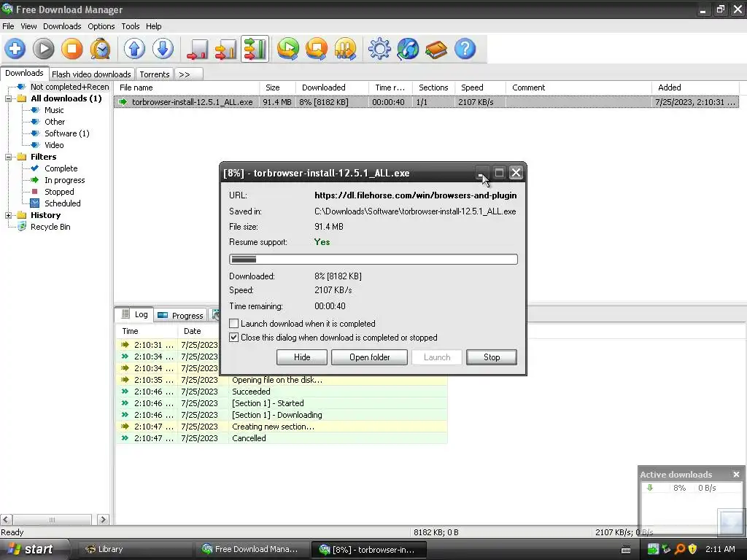
Task: Open the download scheduler clock icon
Action: pyautogui.click(x=101, y=49)
